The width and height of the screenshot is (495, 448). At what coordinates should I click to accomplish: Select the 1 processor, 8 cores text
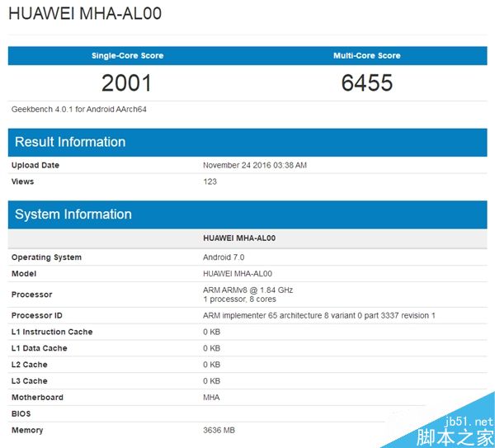(239, 299)
